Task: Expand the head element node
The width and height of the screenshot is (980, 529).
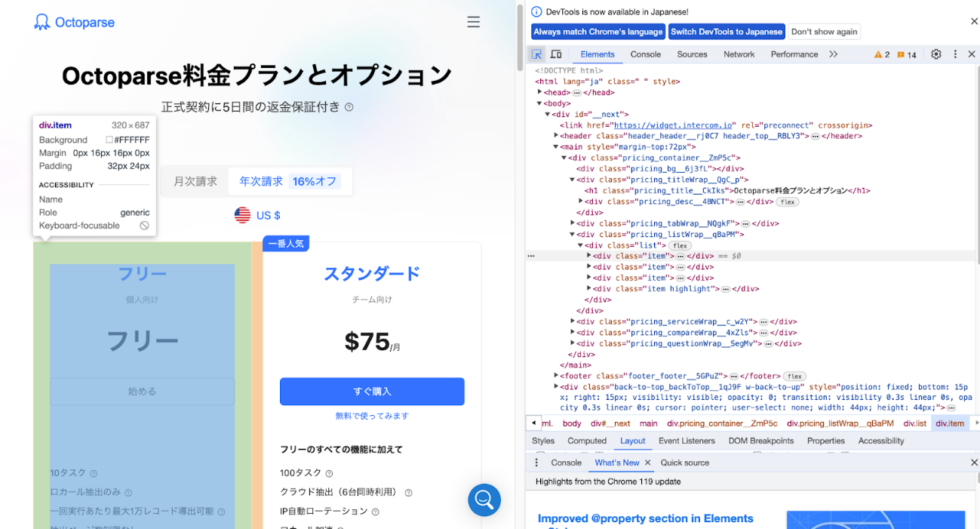Action: (x=540, y=92)
